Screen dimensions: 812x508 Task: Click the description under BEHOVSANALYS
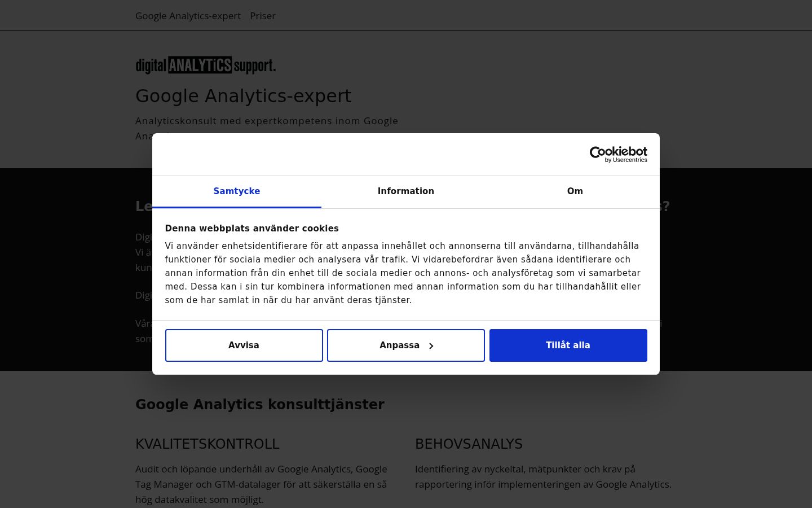coord(544,476)
